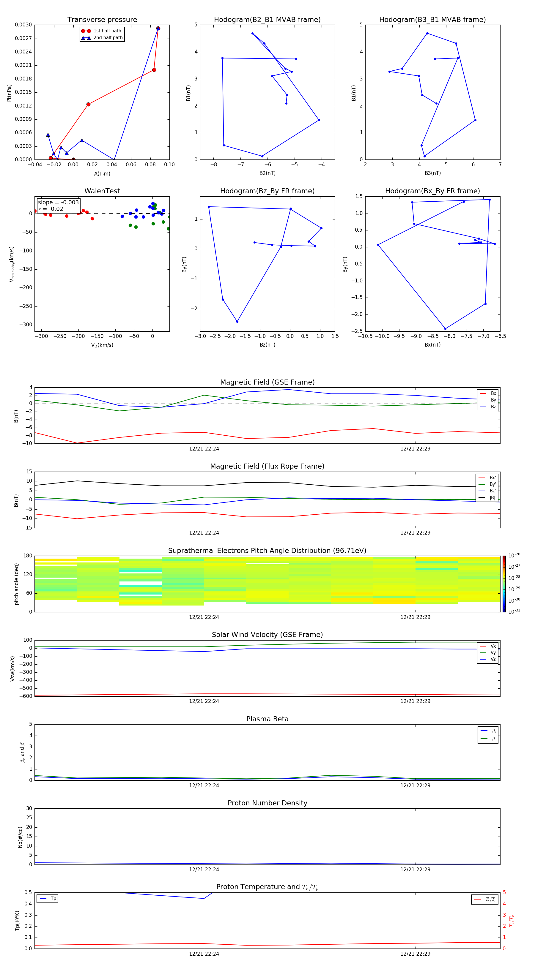The height and width of the screenshot is (980, 535).
Task: Click the Hodogram(Bx_By FR frame) title
Action: pos(432,191)
